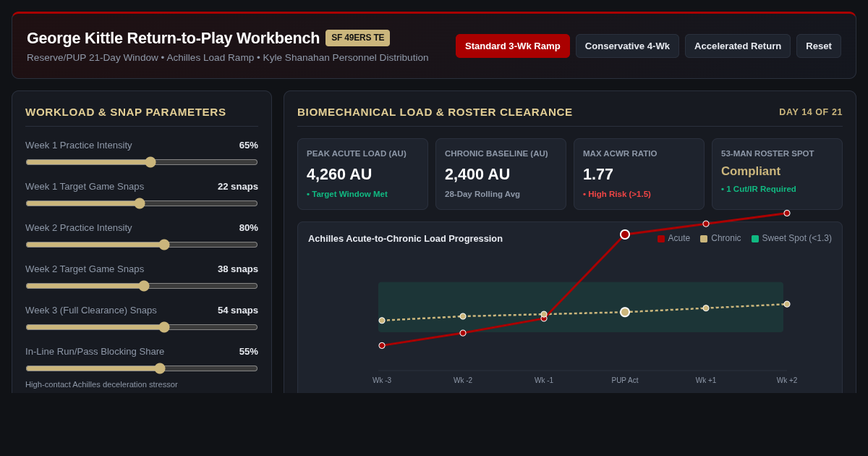
Task: Select the acute load point at Wk -2
Action: pyautogui.click(x=463, y=333)
